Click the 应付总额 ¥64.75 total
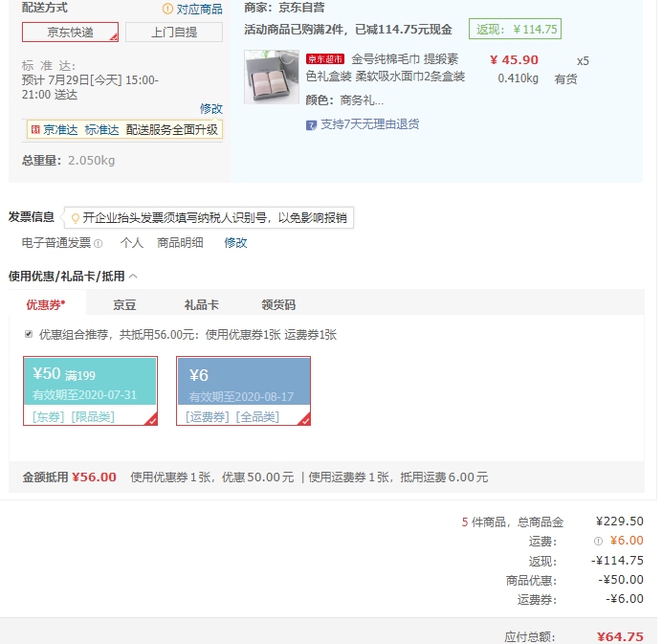Image resolution: width=662 pixels, height=644 pixels. 620,636
